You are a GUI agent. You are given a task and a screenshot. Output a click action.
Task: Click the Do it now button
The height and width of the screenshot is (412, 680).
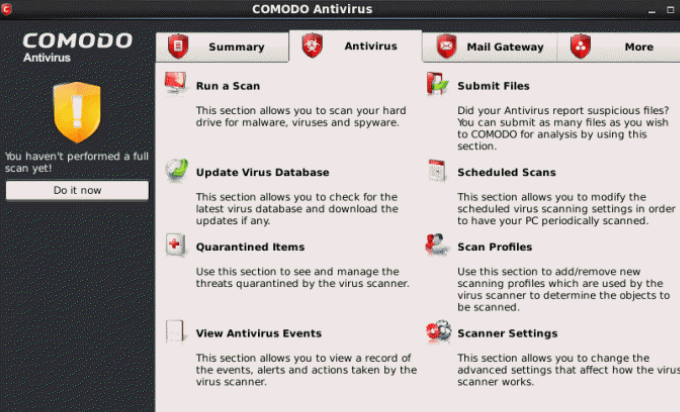click(77, 190)
